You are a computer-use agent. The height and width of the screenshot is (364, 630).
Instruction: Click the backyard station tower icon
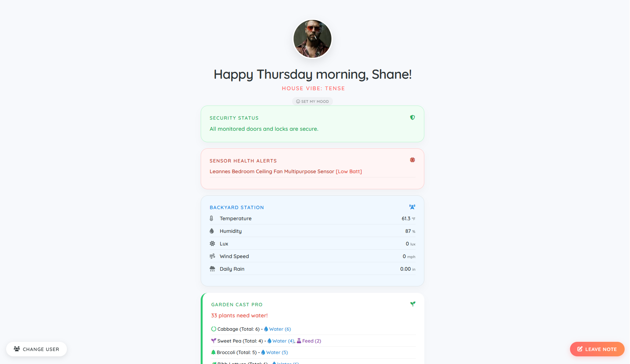pyautogui.click(x=412, y=207)
